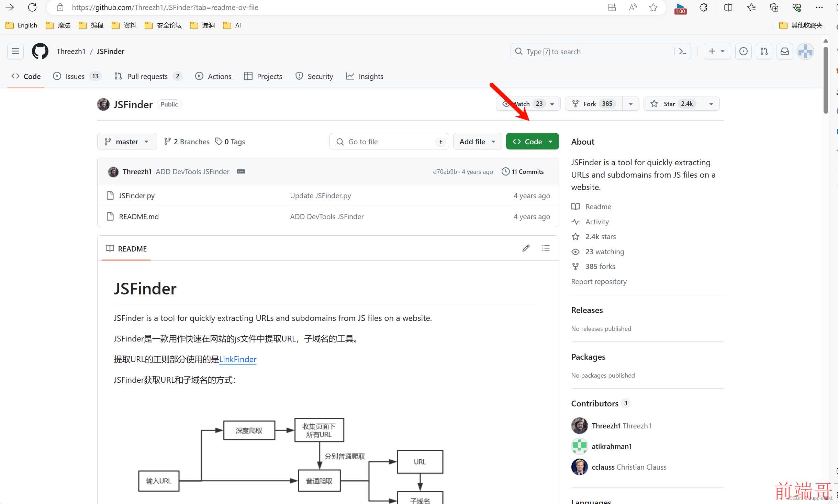Open the LinkFinder link in README
838x504 pixels.
click(x=238, y=359)
